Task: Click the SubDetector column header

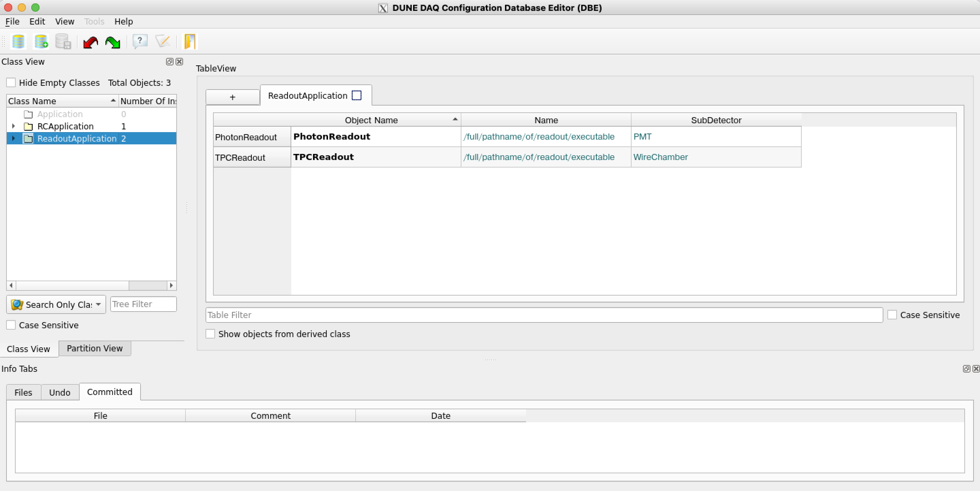Action: click(716, 120)
